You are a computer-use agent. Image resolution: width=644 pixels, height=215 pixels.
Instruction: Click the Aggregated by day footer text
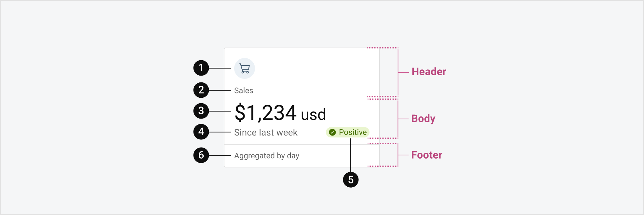tap(267, 156)
